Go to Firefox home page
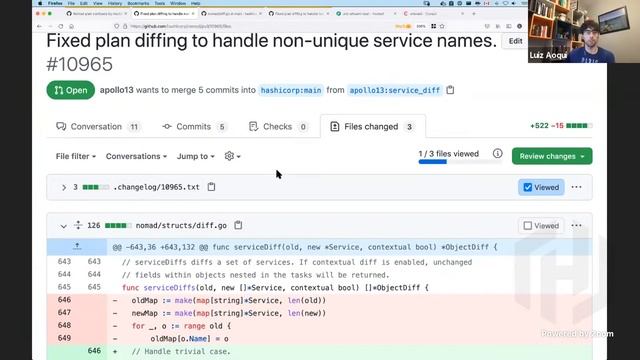This screenshot has height=360, width=640. pyautogui.click(x=71, y=26)
